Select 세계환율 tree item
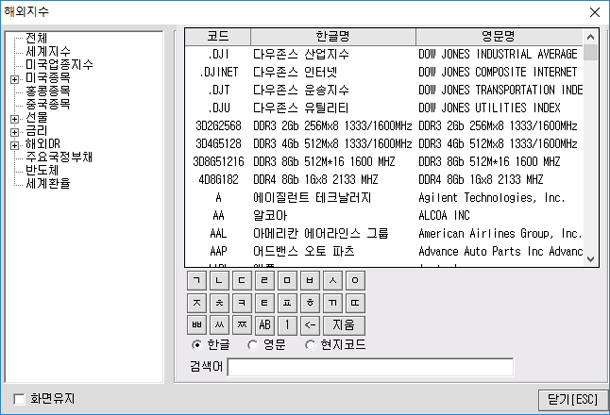 (48, 183)
